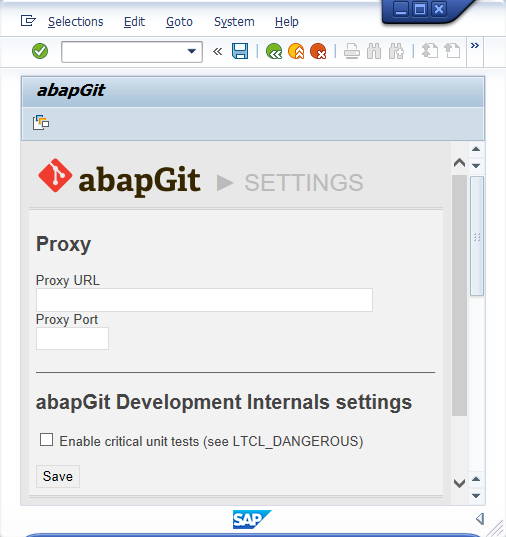Screen dimensions: 506x537
Task: Click the Print icon in toolbar
Action: click(x=351, y=51)
